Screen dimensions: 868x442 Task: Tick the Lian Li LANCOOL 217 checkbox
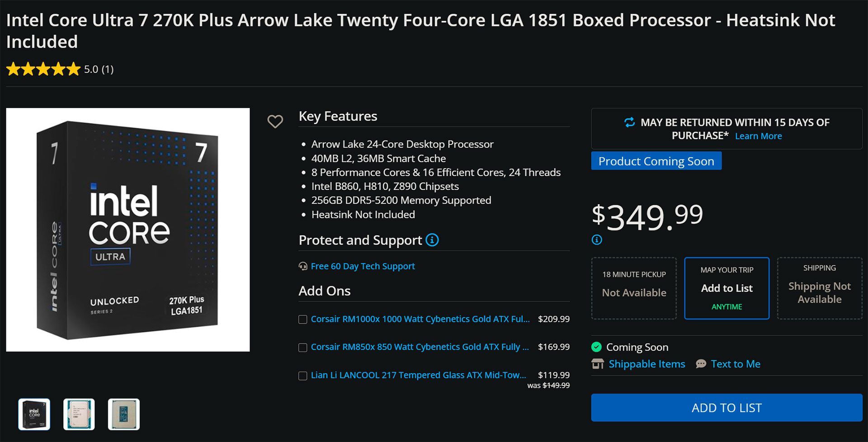[303, 376]
